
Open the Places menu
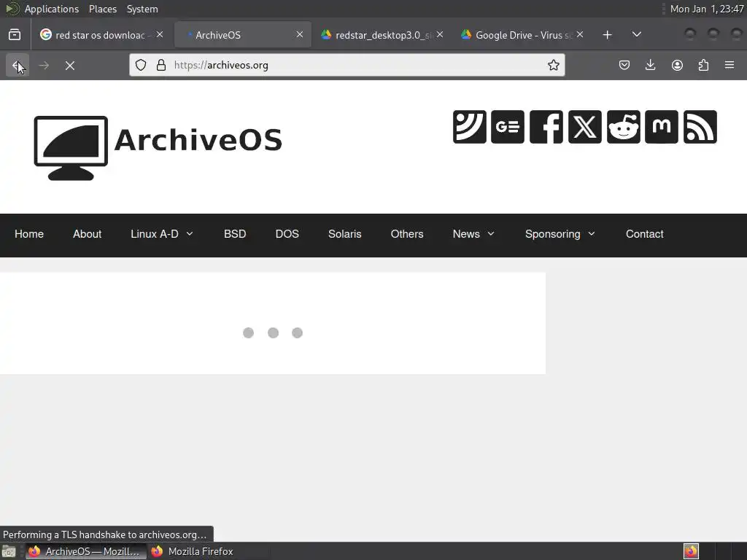point(102,9)
